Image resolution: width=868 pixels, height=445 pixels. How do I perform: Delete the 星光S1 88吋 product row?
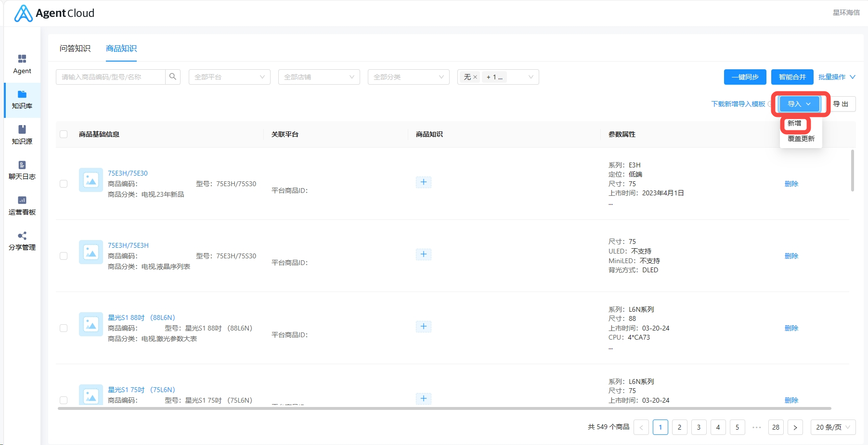pyautogui.click(x=791, y=328)
